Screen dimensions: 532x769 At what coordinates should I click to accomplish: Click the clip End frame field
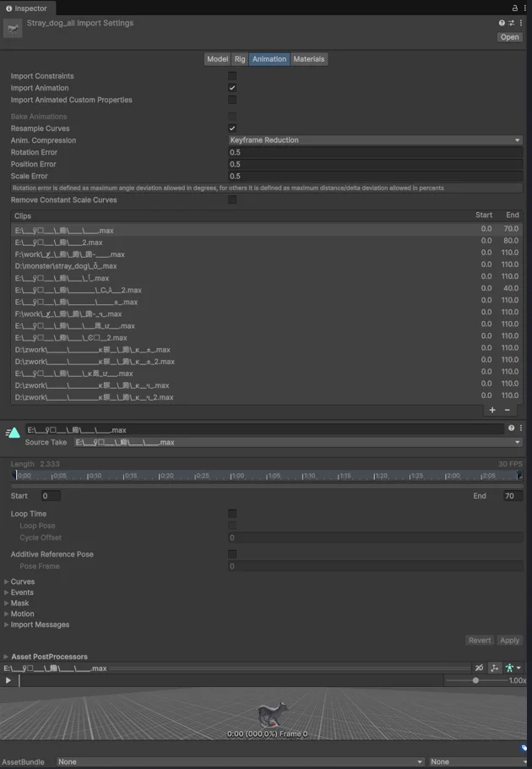[x=513, y=496]
